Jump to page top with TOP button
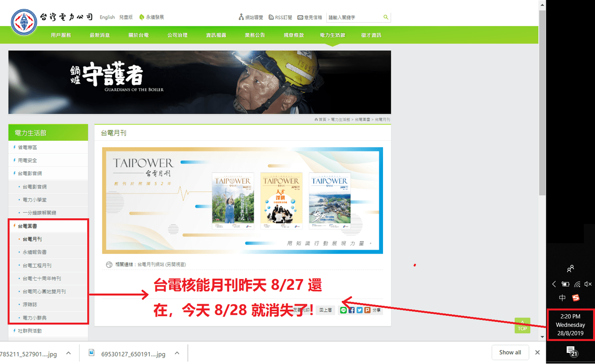Image resolution: width=595 pixels, height=364 pixels. 522,325
